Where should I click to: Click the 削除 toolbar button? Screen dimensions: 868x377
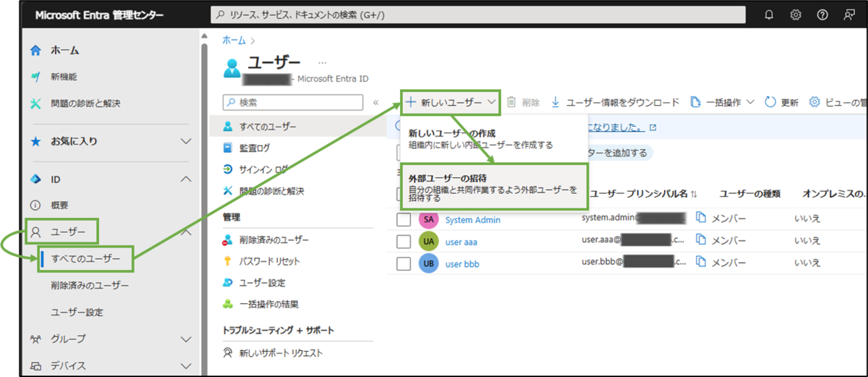click(523, 102)
